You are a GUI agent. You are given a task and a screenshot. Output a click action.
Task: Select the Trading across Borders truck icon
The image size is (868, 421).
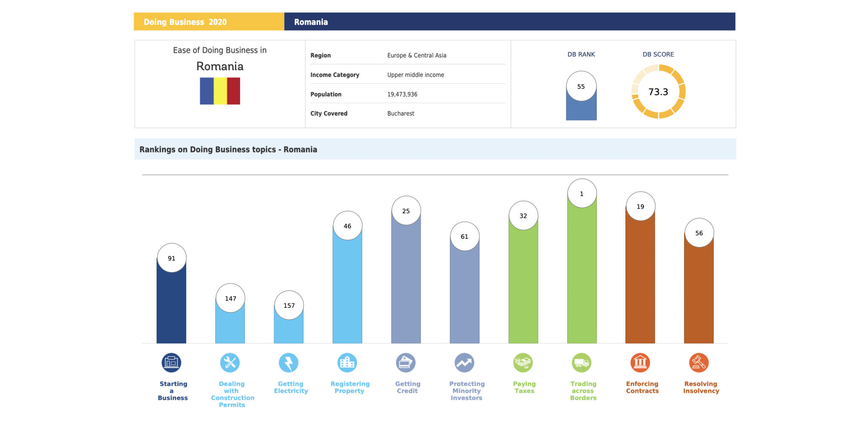pos(582,363)
